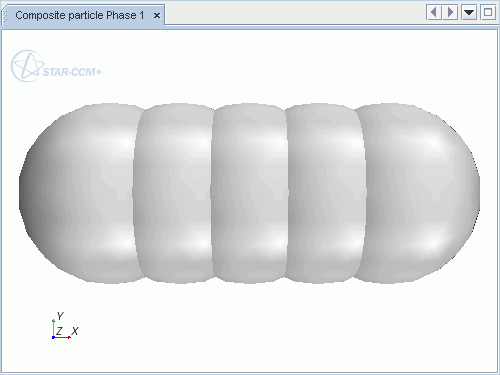The height and width of the screenshot is (375, 500).
Task: Select the second sphere from the left
Action: 173,193
